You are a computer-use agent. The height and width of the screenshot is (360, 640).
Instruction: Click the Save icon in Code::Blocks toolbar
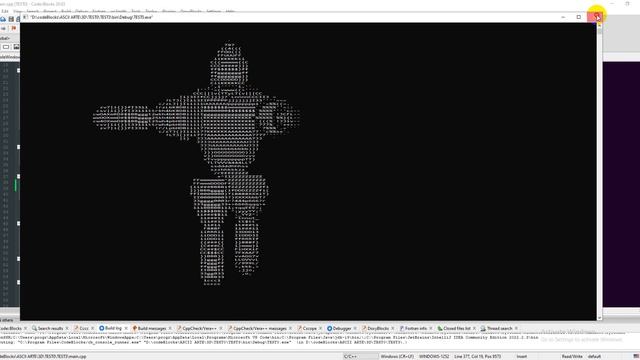pyautogui.click(x=11, y=19)
